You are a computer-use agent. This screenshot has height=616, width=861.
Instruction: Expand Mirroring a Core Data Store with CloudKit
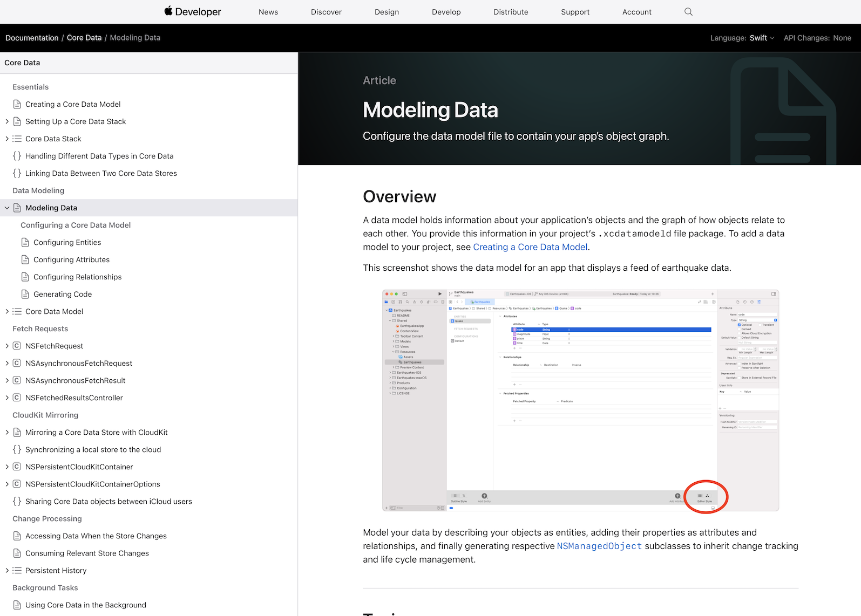(x=7, y=432)
